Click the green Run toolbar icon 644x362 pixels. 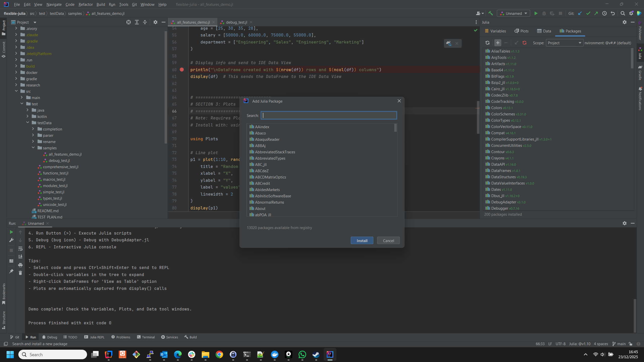pyautogui.click(x=536, y=13)
